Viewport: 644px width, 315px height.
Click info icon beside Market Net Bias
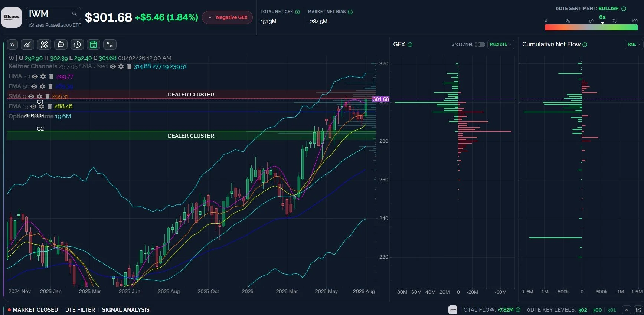point(350,12)
